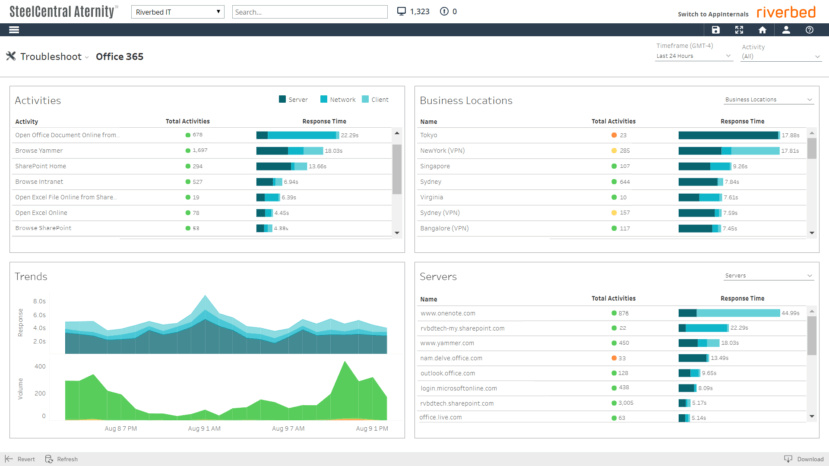This screenshot has height=466, width=829.
Task: Open the Business Locations selector dropdown
Action: click(x=768, y=99)
